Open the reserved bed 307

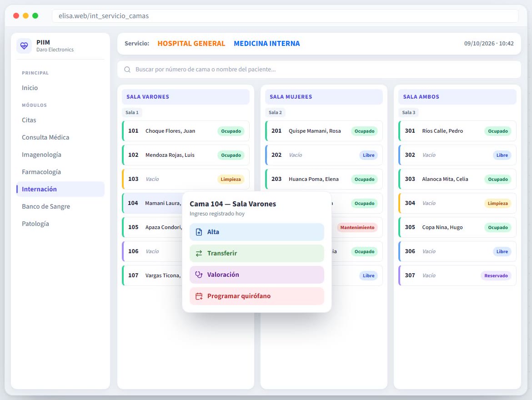click(457, 275)
